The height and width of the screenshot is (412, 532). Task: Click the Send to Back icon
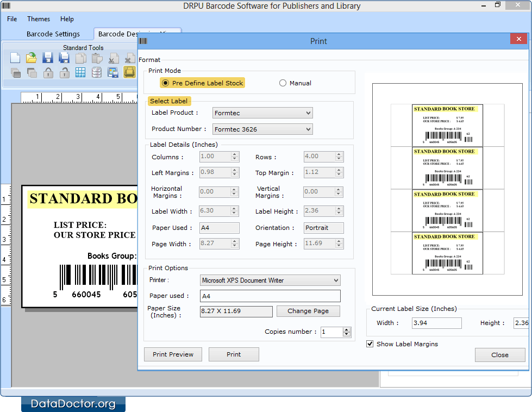click(x=32, y=72)
